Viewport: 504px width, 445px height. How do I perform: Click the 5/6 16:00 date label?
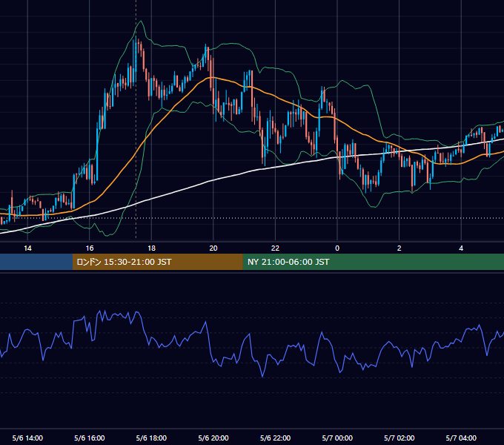tap(90, 438)
